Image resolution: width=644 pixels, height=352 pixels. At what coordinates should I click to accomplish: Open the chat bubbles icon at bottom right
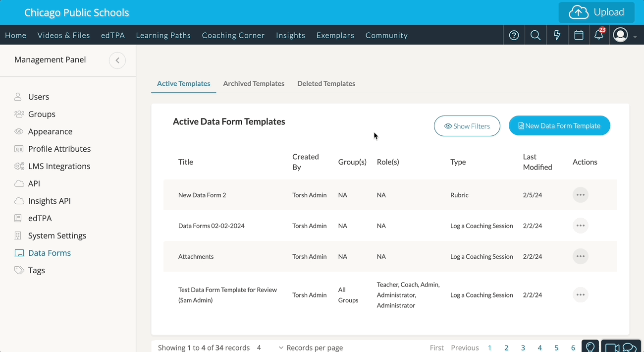[629, 347]
